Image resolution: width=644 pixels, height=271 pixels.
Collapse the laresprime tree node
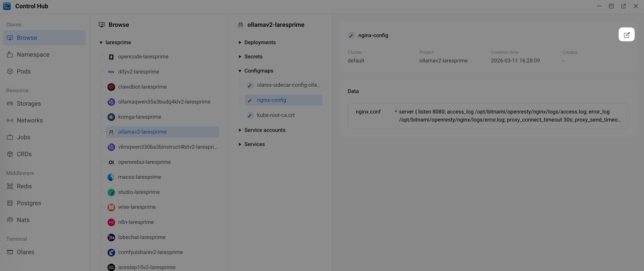point(101,43)
